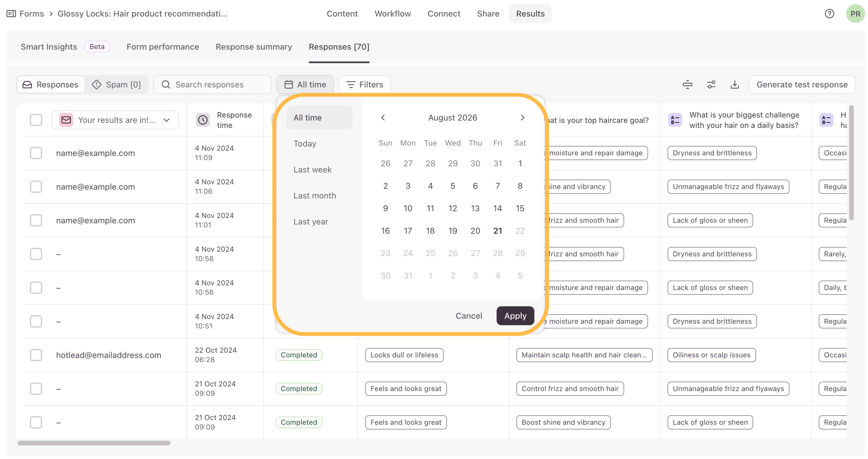Image resolution: width=868 pixels, height=459 pixels.
Task: Select the checkbox for the 11:06 response
Action: (36, 187)
